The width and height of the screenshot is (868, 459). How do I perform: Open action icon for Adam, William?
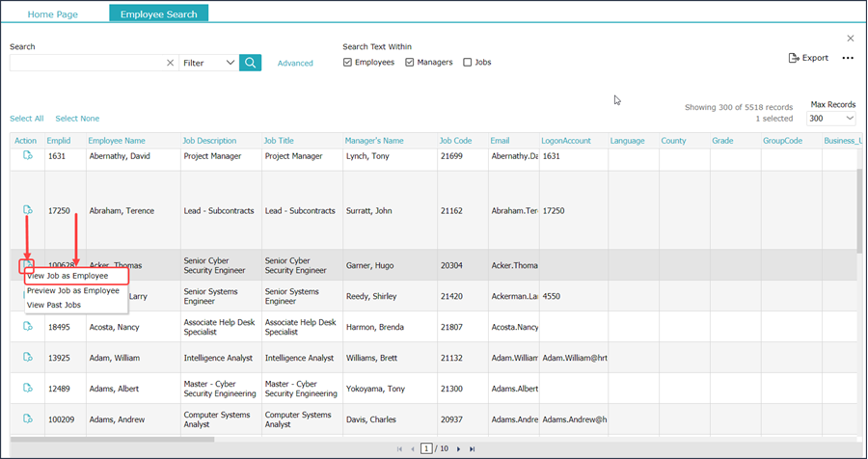(x=28, y=357)
